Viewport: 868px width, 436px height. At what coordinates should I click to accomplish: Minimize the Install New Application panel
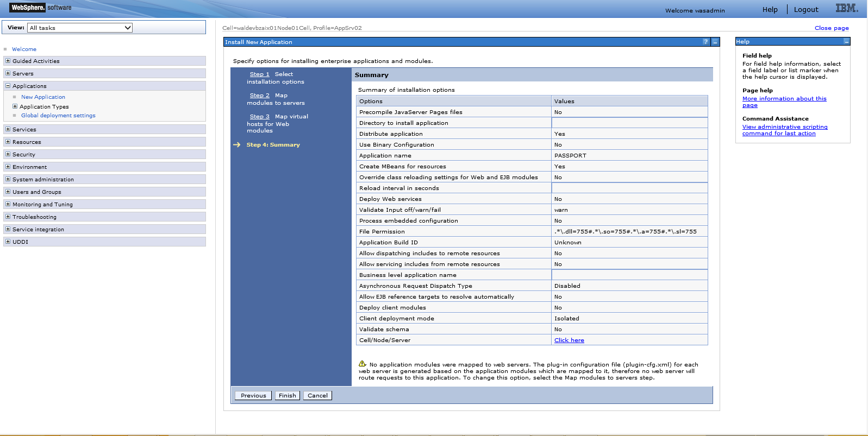pyautogui.click(x=715, y=42)
